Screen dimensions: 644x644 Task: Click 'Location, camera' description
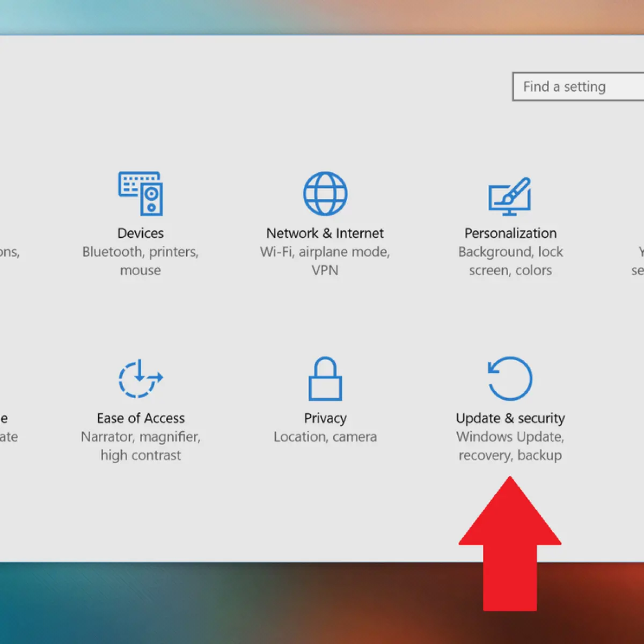point(325,437)
